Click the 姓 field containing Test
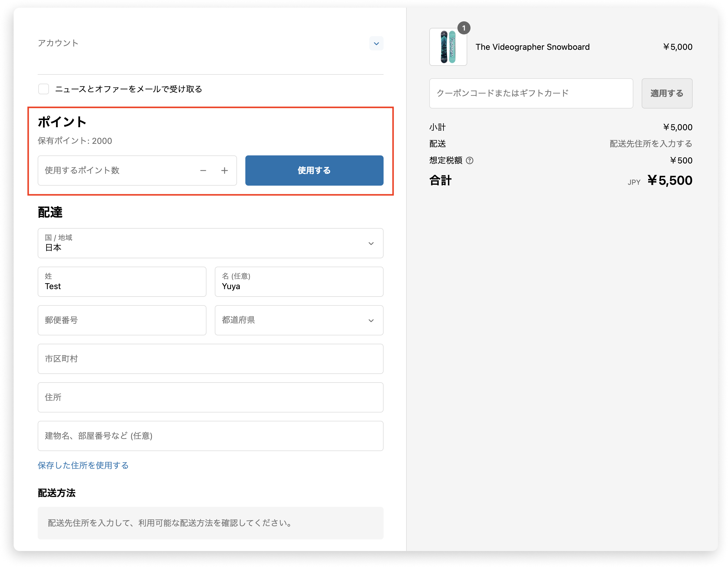Screen dimensions: 728x567 [x=122, y=282]
